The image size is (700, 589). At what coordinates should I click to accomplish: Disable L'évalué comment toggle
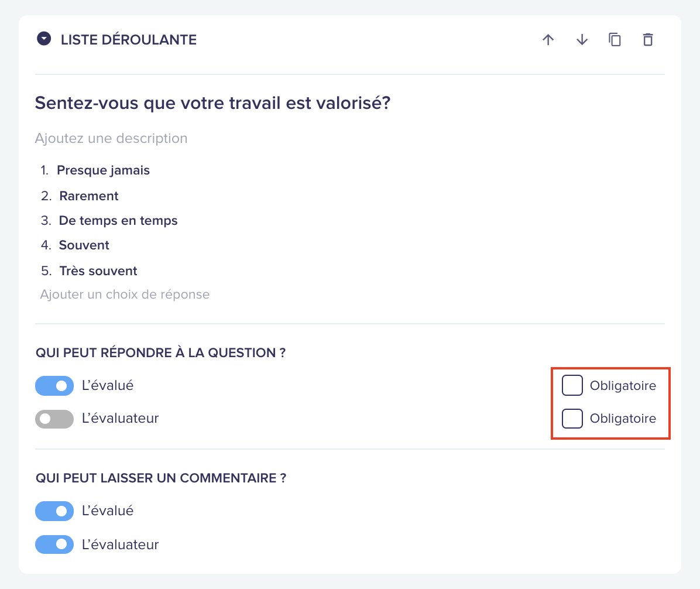click(x=54, y=511)
